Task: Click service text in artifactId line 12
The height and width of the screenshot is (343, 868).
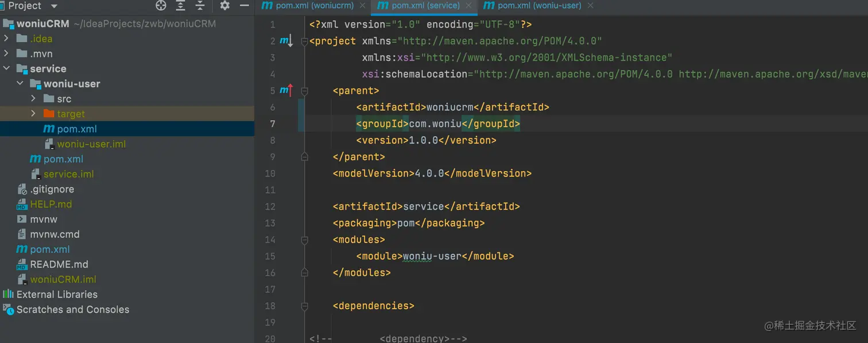Action: pos(424,206)
